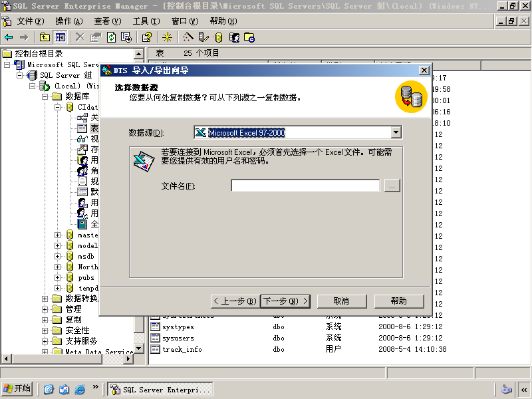Expand the msdb database node
The image size is (532, 399).
click(x=57, y=256)
